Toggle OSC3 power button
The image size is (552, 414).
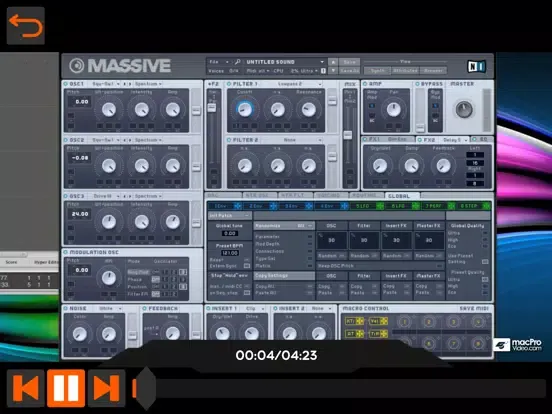click(65, 196)
